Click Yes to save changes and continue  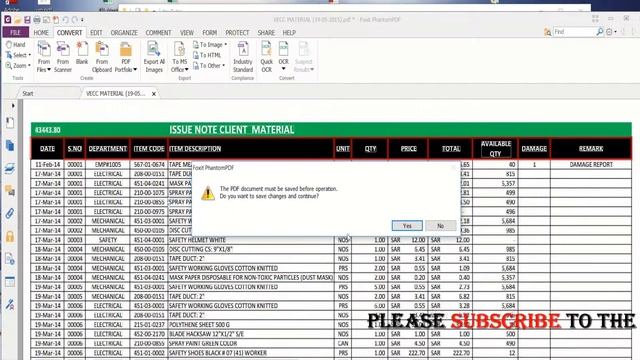(407, 226)
